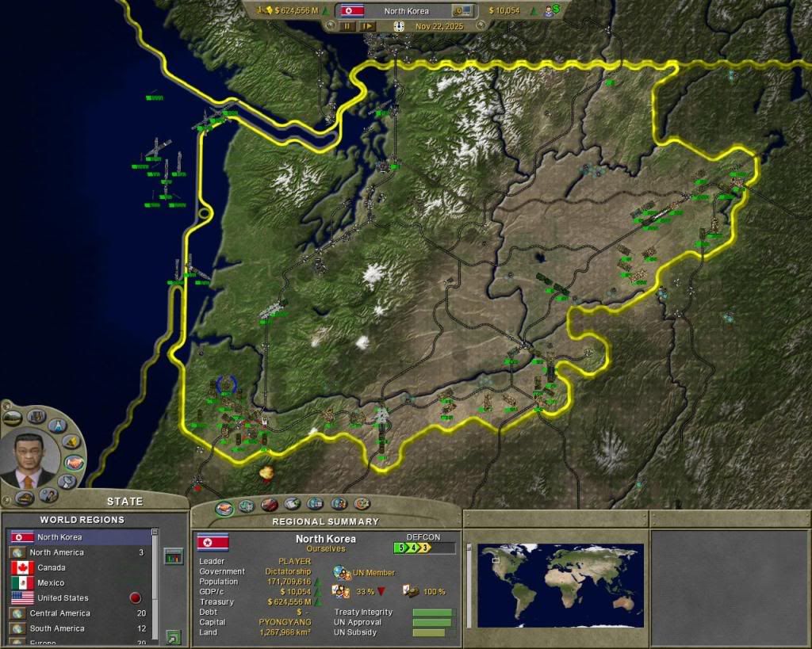Image resolution: width=812 pixels, height=649 pixels.
Task: Click the PYONGYANG capital value
Action: (x=285, y=622)
